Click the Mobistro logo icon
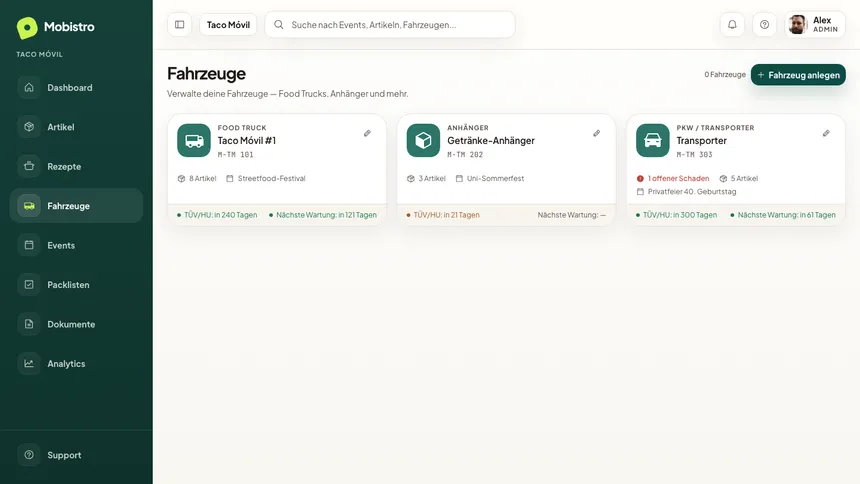This screenshot has height=484, width=860. [27, 27]
